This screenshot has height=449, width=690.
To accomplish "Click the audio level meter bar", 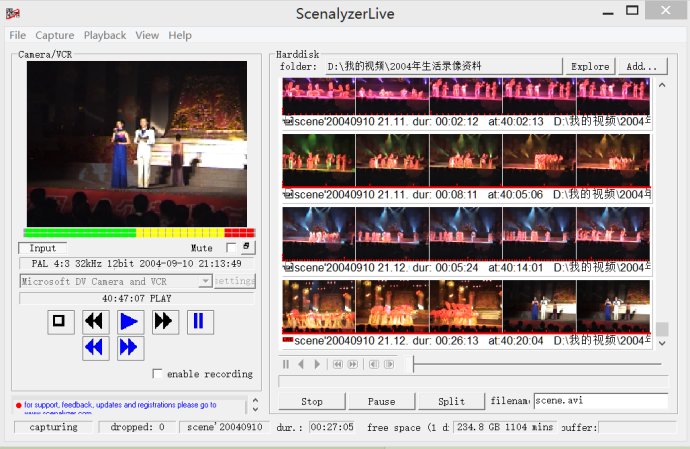I will [x=139, y=233].
